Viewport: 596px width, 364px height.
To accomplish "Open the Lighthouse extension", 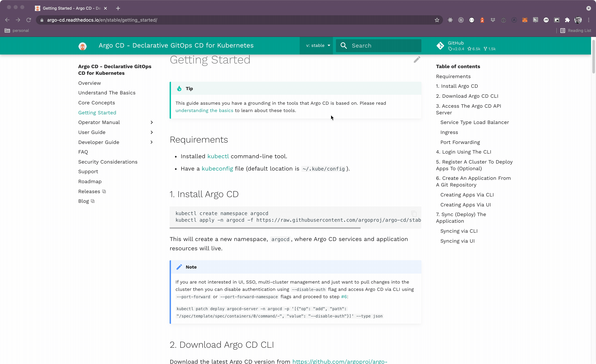I will pos(482,20).
